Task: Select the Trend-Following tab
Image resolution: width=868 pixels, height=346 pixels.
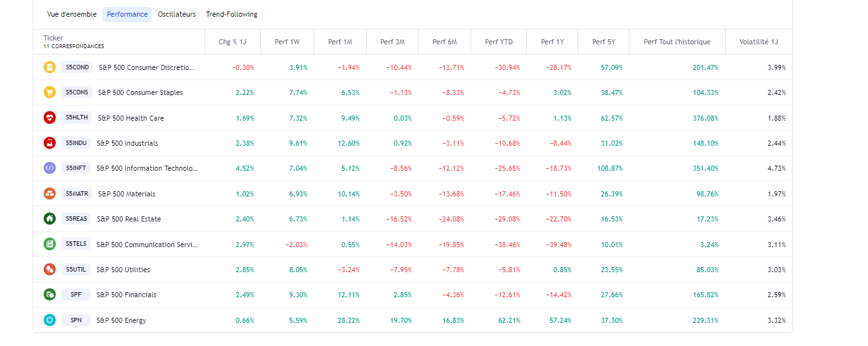Action: pos(231,14)
